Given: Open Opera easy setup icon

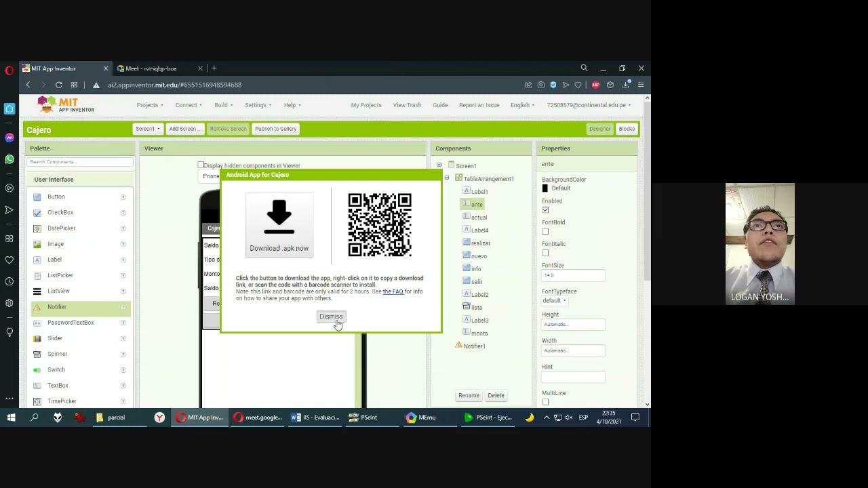Looking at the screenshot, I should point(640,85).
